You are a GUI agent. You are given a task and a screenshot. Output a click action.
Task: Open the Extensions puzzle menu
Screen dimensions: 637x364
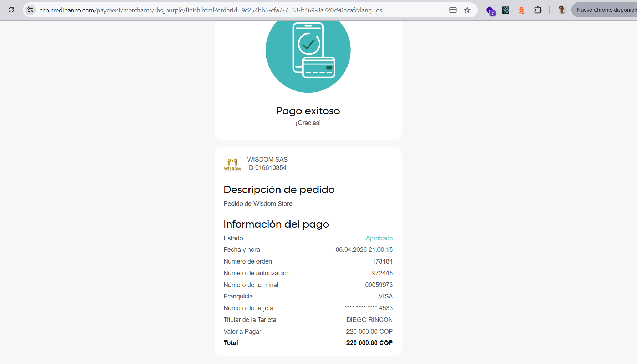coord(538,10)
